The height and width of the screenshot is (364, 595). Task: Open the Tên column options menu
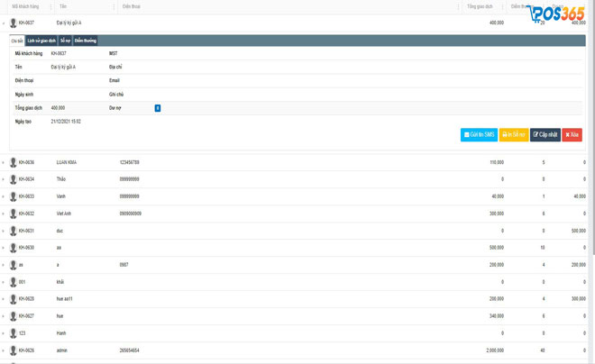pos(114,6)
